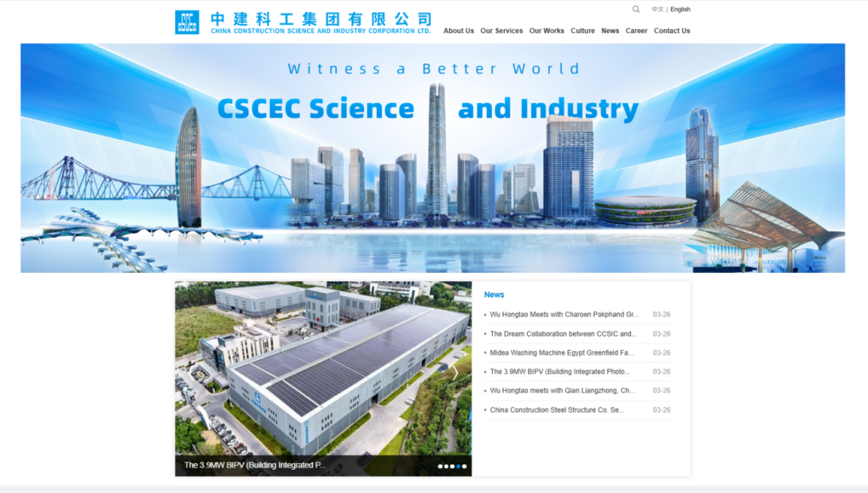Open News in the top navigation

(610, 31)
